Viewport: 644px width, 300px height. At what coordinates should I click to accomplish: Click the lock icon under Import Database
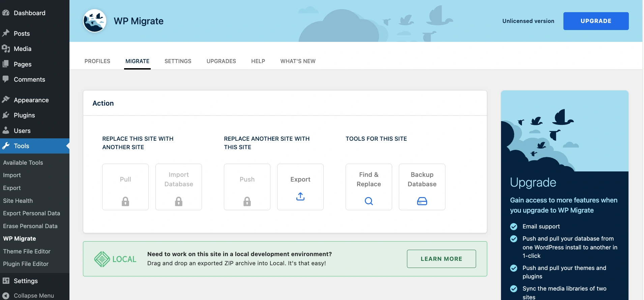179,201
